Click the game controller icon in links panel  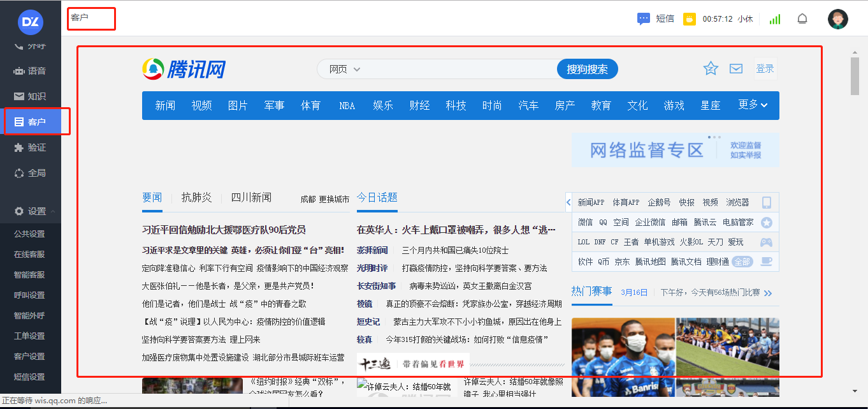[767, 242]
